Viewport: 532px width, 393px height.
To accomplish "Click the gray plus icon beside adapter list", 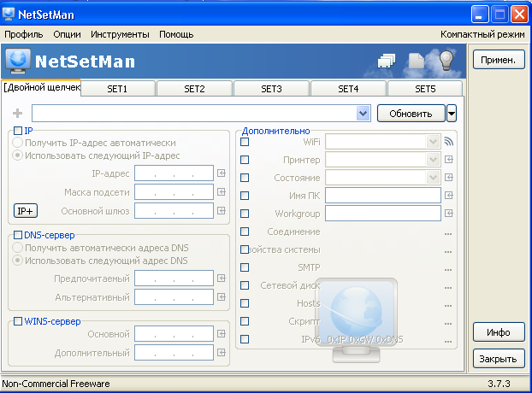I will tap(18, 113).
